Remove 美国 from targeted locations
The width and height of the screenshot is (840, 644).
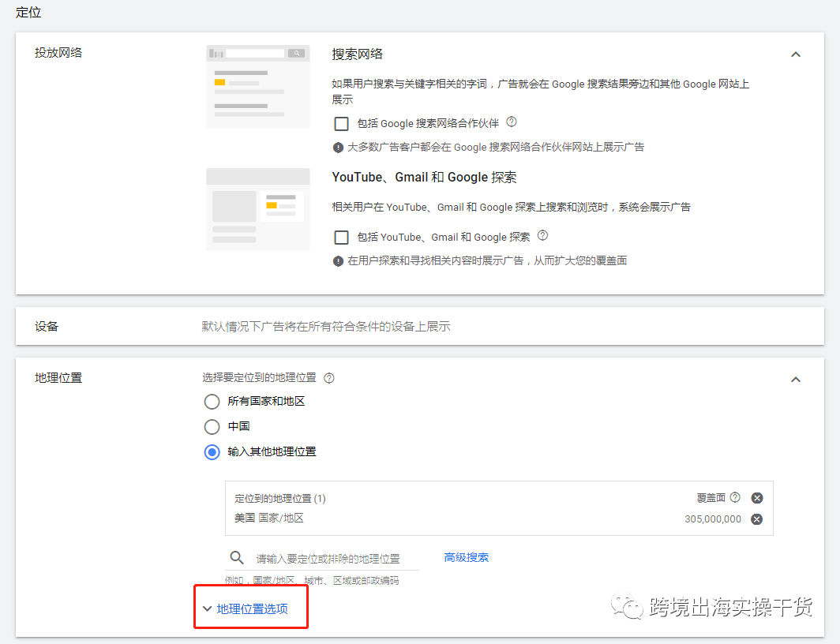point(756,519)
